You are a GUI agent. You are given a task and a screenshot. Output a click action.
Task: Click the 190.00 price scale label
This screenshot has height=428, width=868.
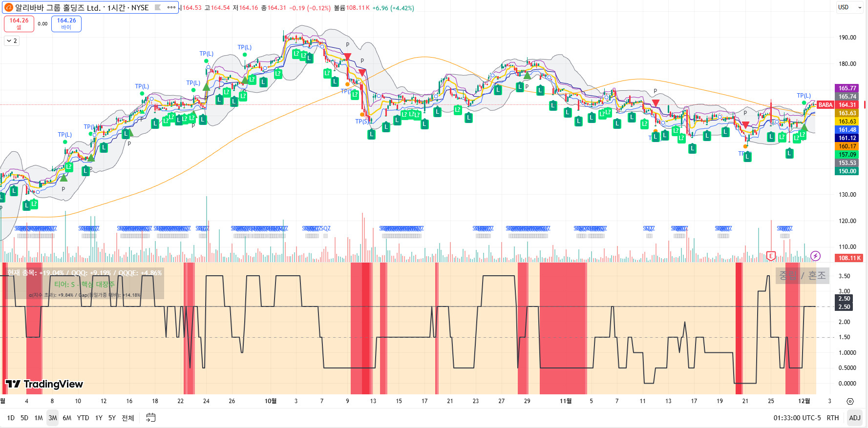(x=847, y=38)
